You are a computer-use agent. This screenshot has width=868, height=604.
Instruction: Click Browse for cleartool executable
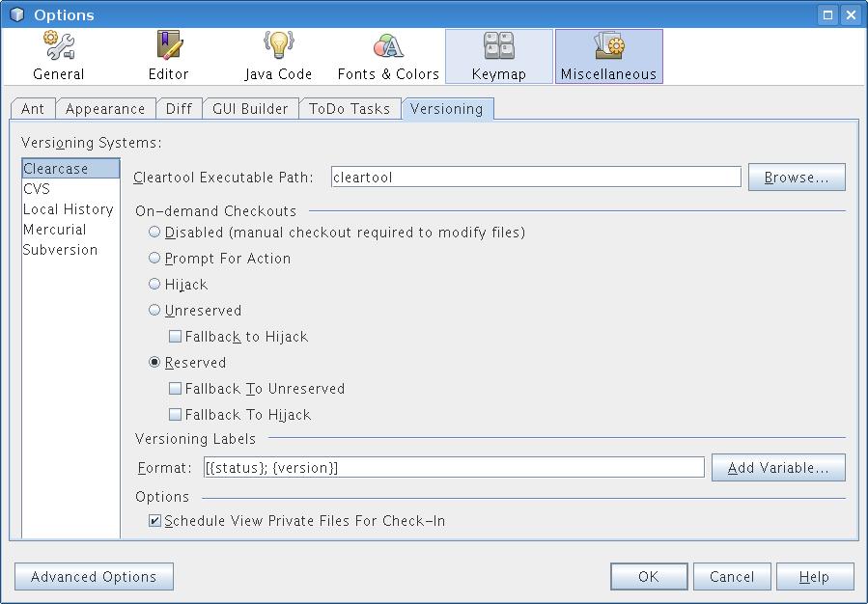tap(796, 178)
